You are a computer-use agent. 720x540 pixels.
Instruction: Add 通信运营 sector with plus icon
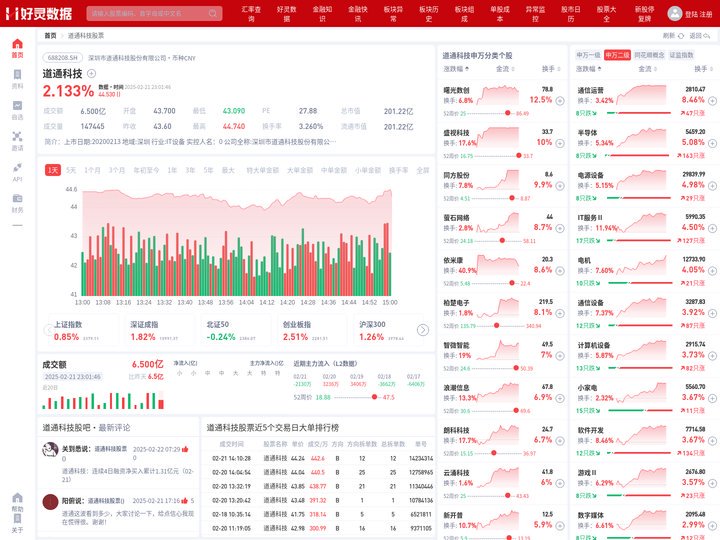coord(712,101)
